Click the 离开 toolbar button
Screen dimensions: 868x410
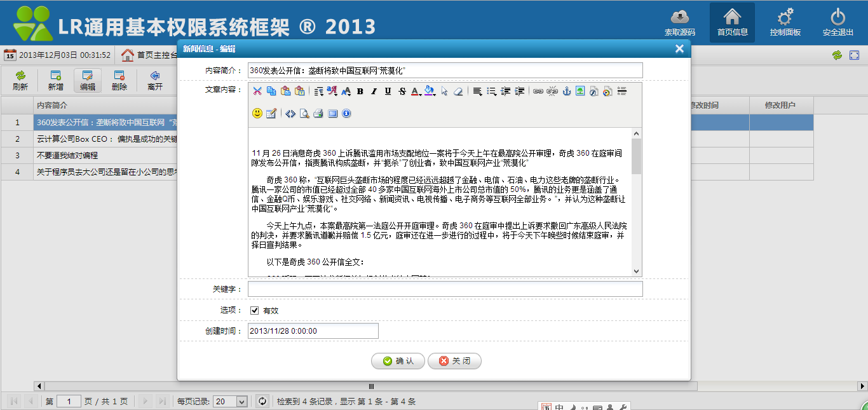pos(155,81)
